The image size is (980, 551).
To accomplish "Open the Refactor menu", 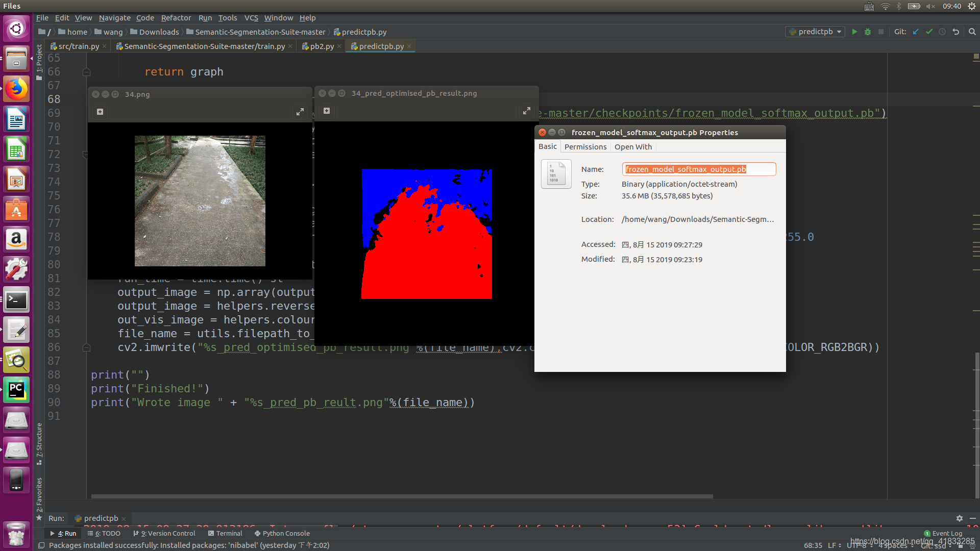I will tap(176, 18).
